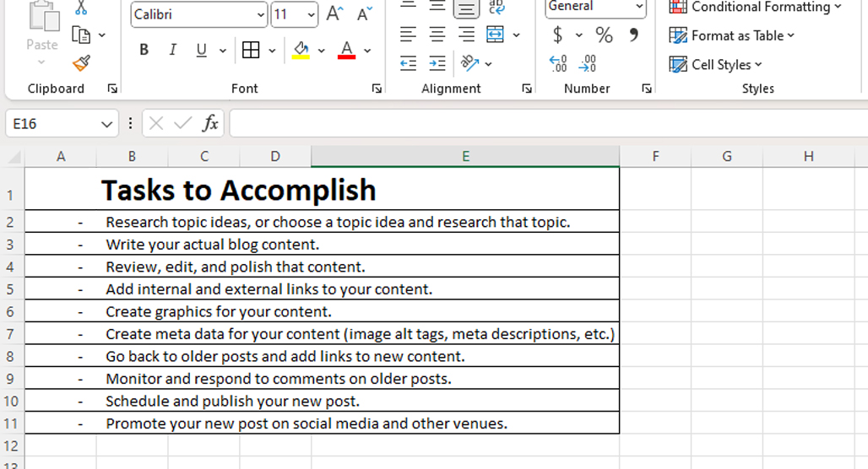Increase font size with the larger A
The width and height of the screenshot is (868, 469).
point(334,13)
